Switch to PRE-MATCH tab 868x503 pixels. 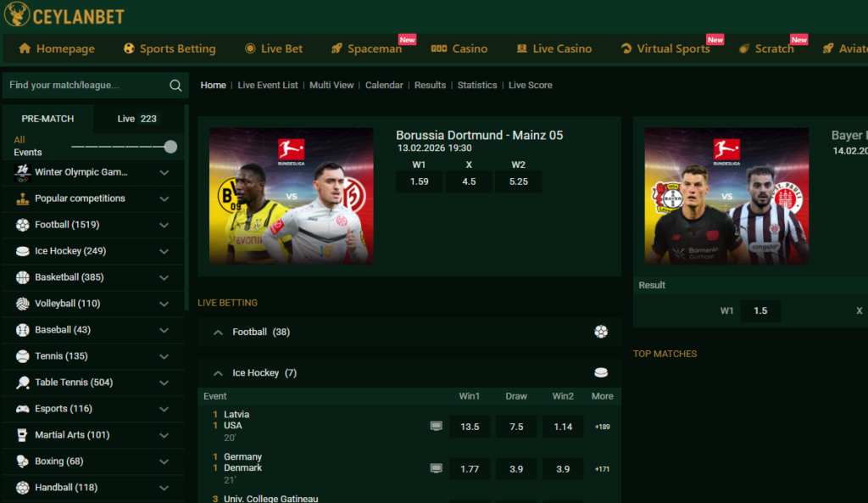47,119
